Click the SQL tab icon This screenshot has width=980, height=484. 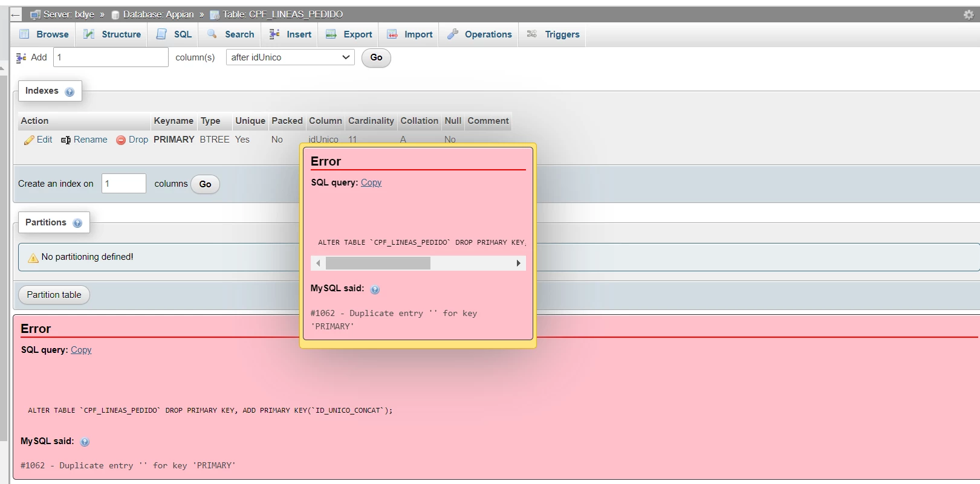click(x=161, y=34)
